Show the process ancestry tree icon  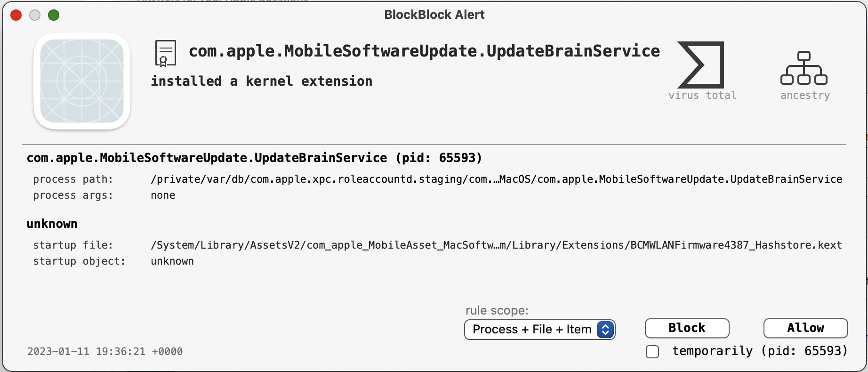coord(804,68)
